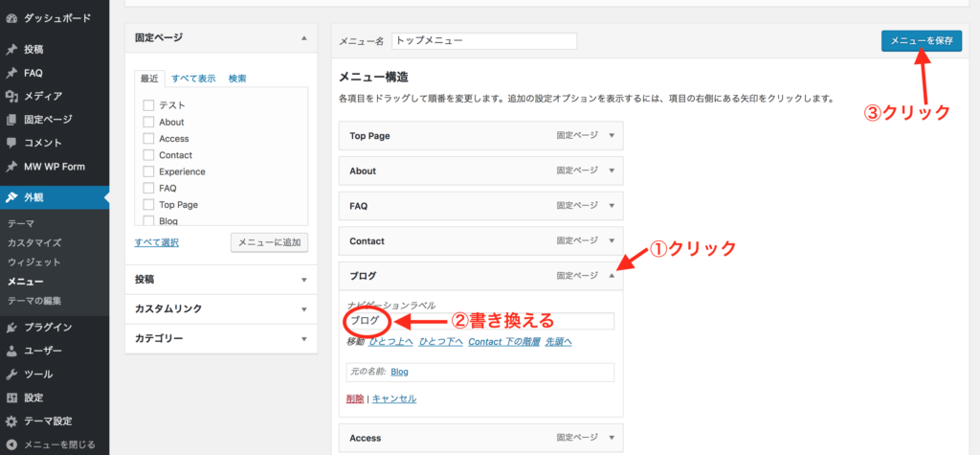Click the ユーザー user icon

click(x=11, y=351)
